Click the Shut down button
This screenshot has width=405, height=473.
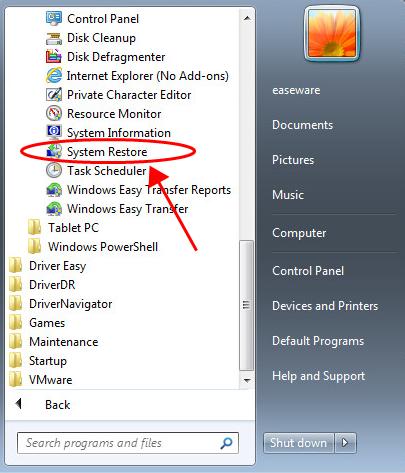298,443
